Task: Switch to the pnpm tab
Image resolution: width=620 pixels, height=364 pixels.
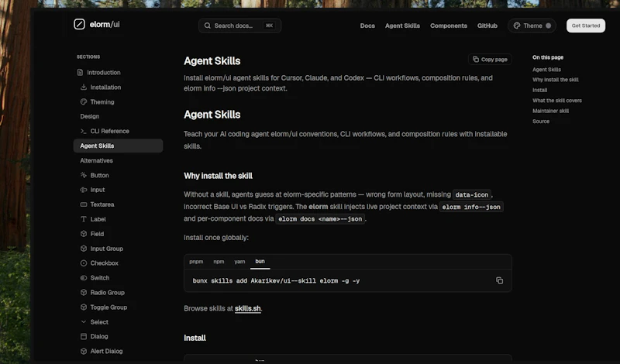Action: [x=196, y=262]
